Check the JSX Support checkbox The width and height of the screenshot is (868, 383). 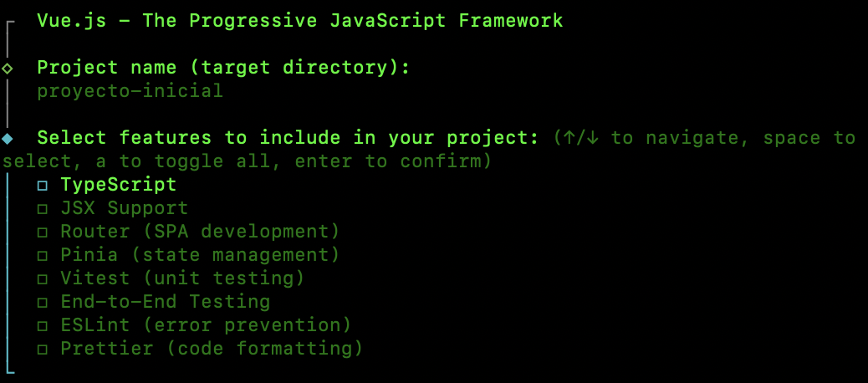(43, 209)
